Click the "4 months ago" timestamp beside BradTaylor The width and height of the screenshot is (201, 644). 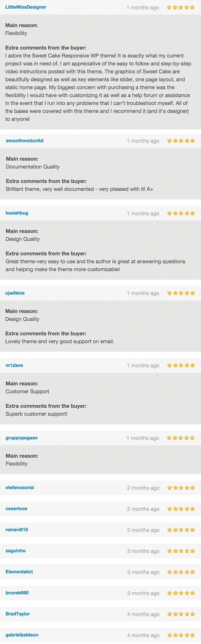143,614
